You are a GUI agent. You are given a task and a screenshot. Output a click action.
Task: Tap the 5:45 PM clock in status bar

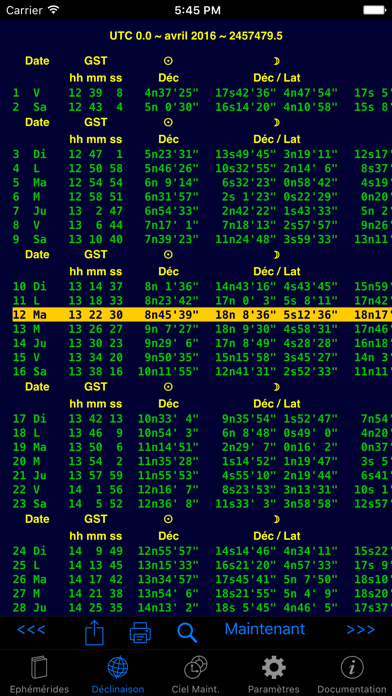(197, 10)
